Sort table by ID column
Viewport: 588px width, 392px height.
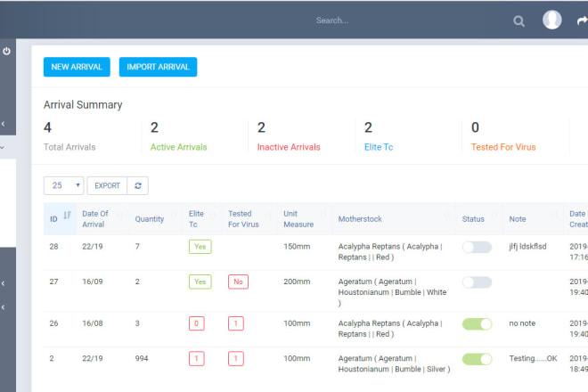tap(60, 218)
